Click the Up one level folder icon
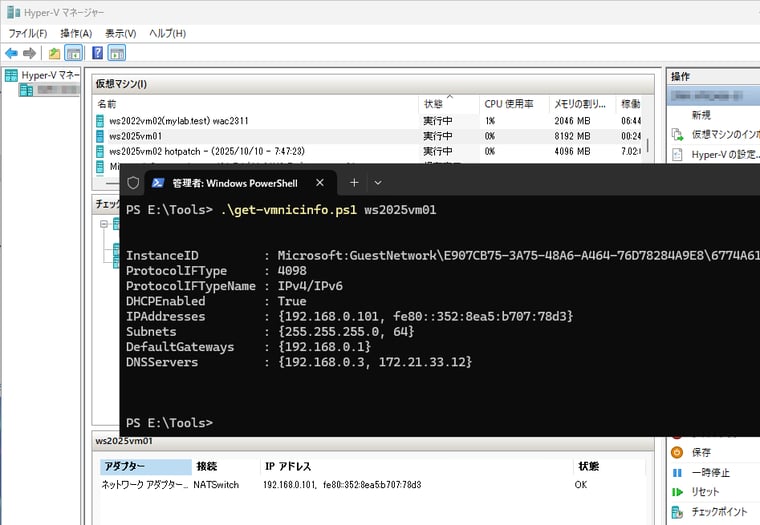Viewport: 760px width, 525px height. click(54, 53)
